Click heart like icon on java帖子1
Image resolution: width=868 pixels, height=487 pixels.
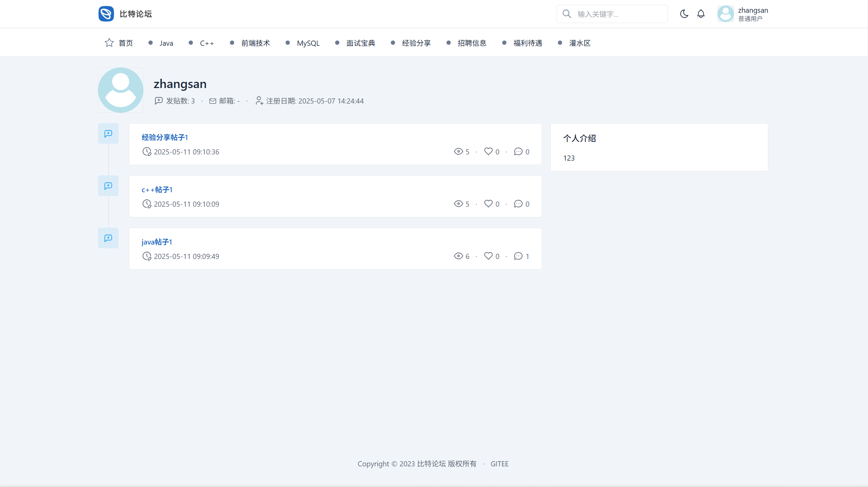coord(488,256)
